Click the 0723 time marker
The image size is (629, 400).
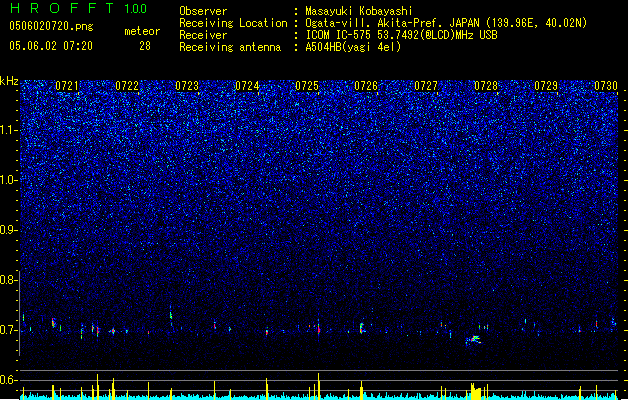187,86
